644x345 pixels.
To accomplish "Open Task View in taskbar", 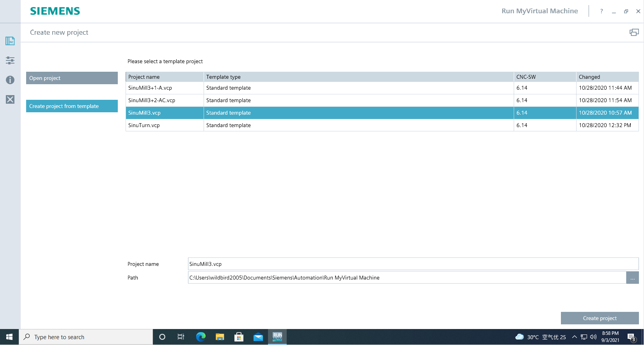I will pos(181,337).
